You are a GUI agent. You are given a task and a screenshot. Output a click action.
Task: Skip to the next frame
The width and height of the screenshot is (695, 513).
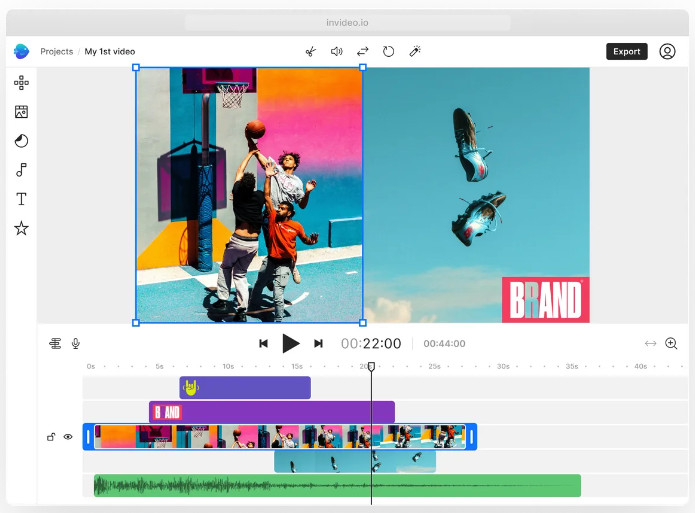pos(318,344)
